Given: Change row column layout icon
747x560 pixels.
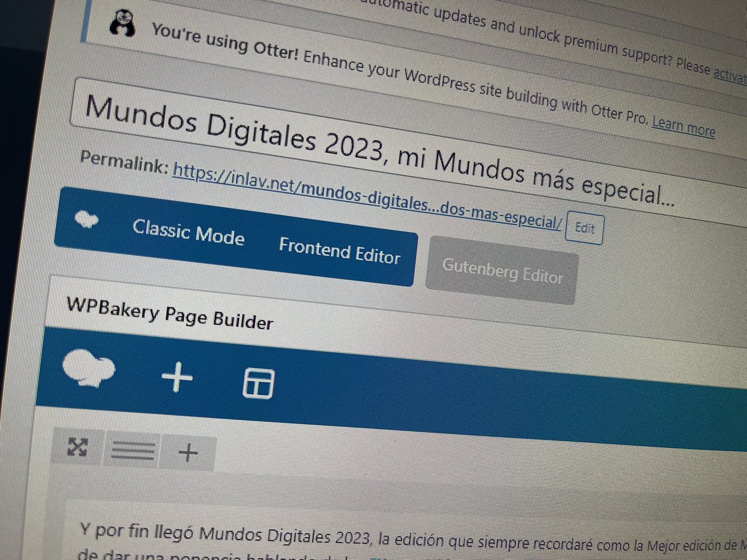Looking at the screenshot, I should click(133, 450).
